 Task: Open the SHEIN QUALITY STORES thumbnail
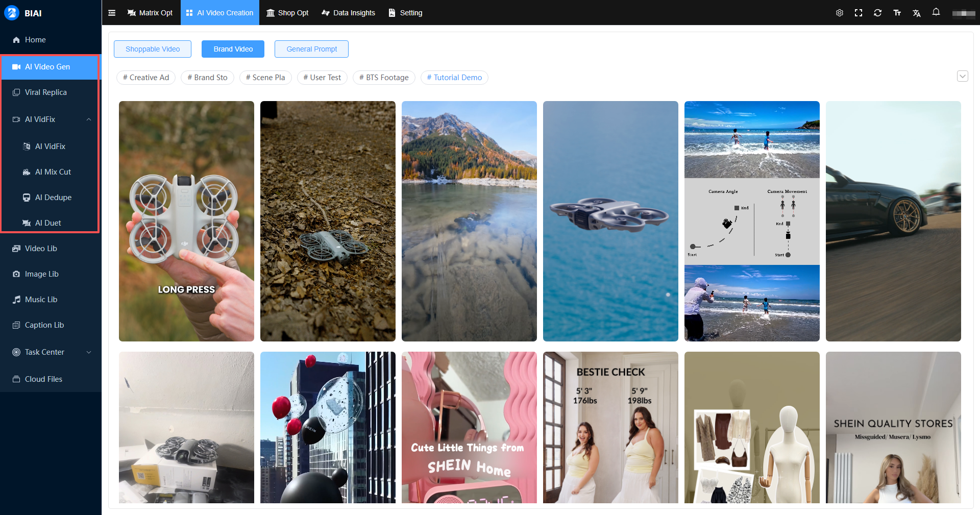[x=893, y=428]
